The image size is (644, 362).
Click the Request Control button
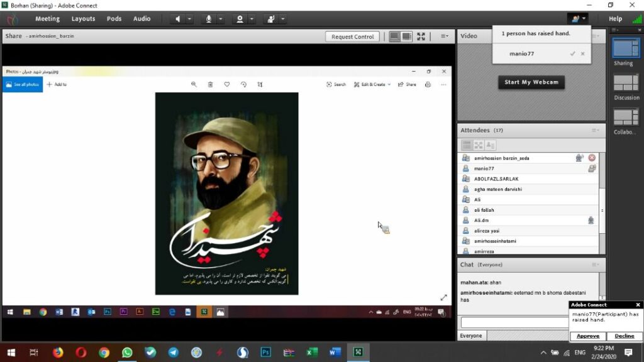tap(352, 36)
